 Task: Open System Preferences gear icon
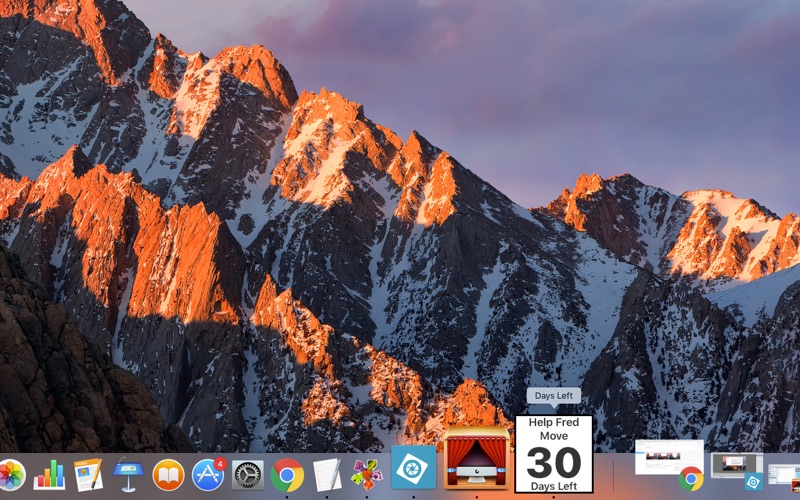coord(248,475)
